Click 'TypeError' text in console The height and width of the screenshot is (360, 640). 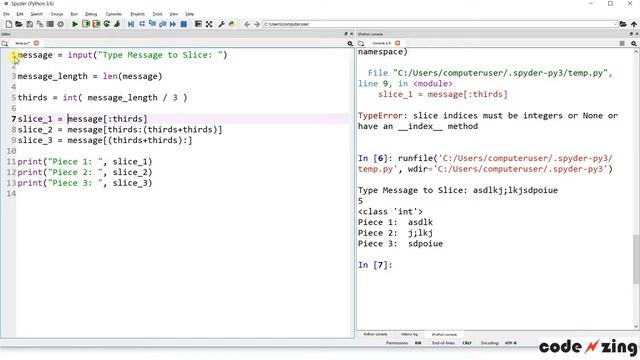[380, 116]
